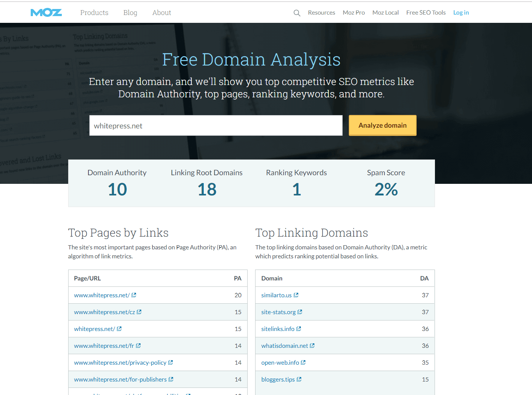
Task: Open the www.whitepress.net/privacy-policy link
Action: click(x=120, y=363)
